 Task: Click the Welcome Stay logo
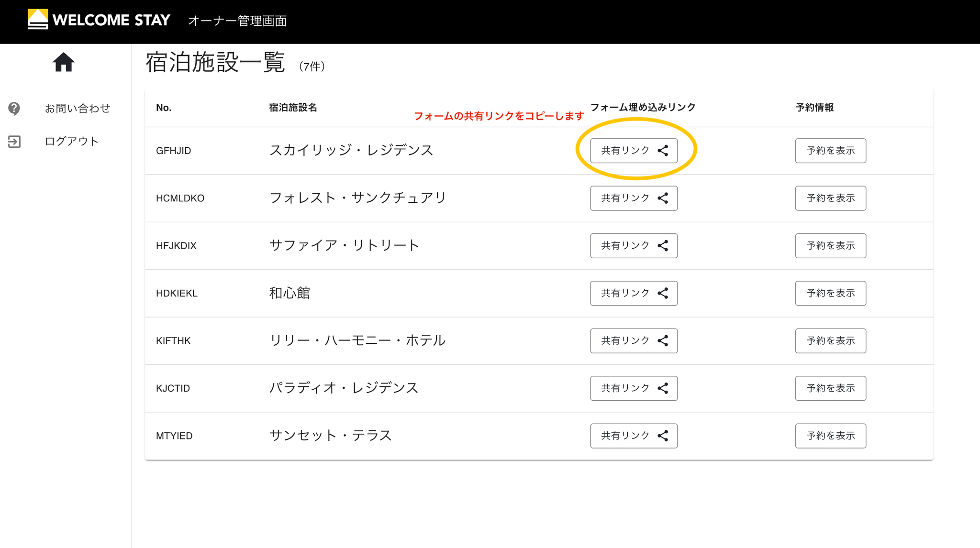click(x=99, y=20)
